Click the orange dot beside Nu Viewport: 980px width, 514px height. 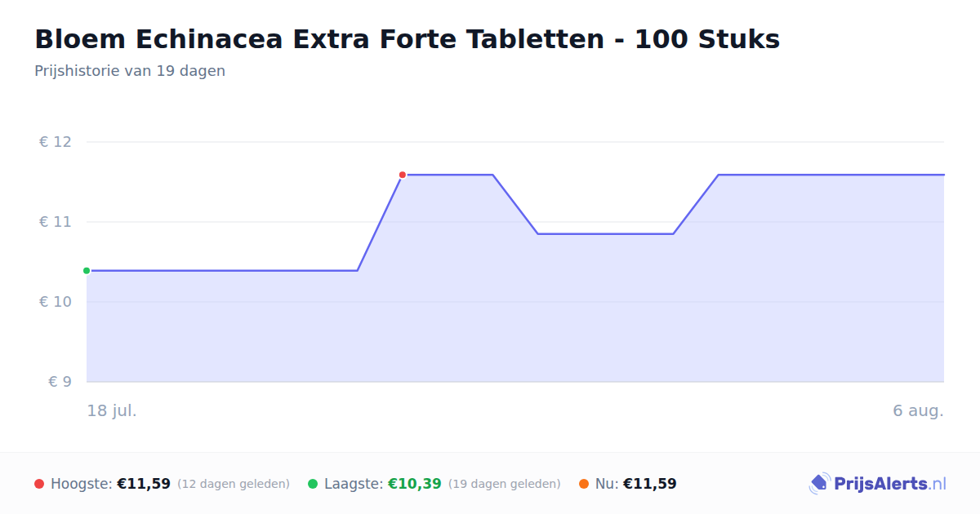click(x=584, y=484)
